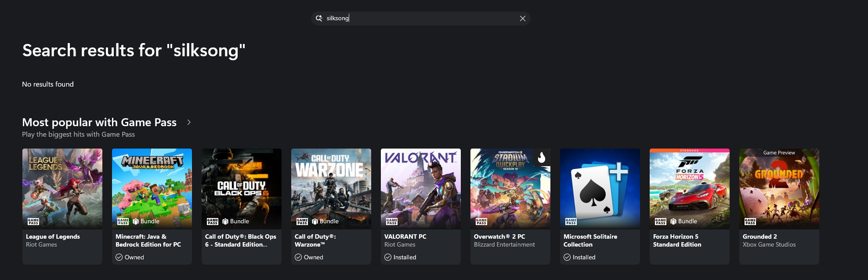
Task: Click Game Pass badge on Overwatch 2 card
Action: 481,222
